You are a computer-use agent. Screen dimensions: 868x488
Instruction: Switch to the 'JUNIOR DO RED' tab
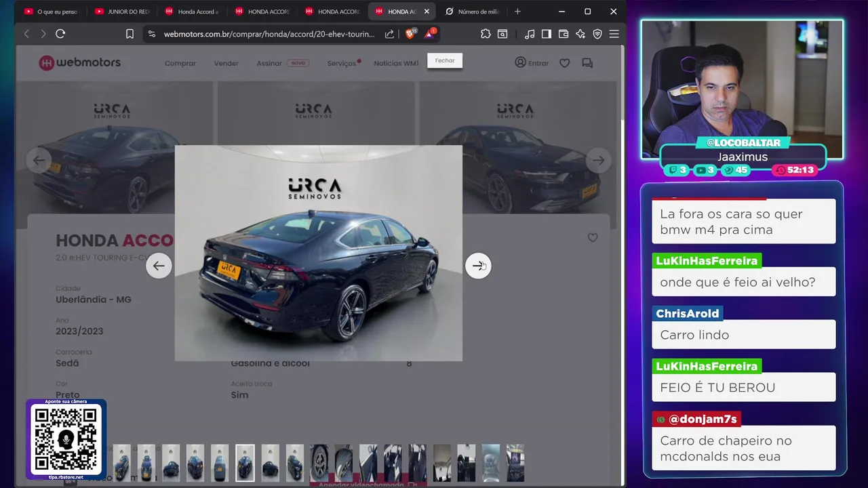(x=122, y=12)
